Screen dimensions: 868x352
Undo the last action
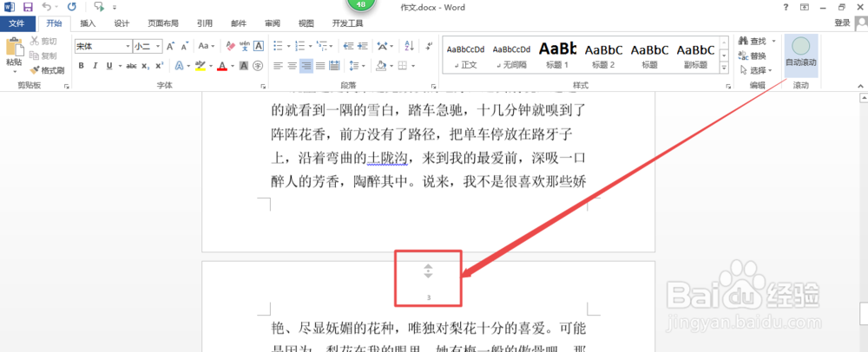click(x=47, y=7)
